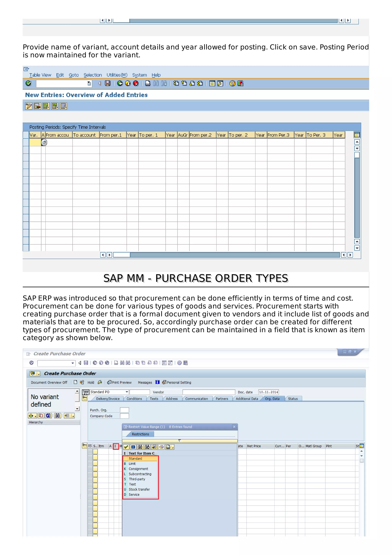This screenshot has height=555, width=392.
Task: Click the shopping cart icon beside Standard PO
Action: [86, 392]
